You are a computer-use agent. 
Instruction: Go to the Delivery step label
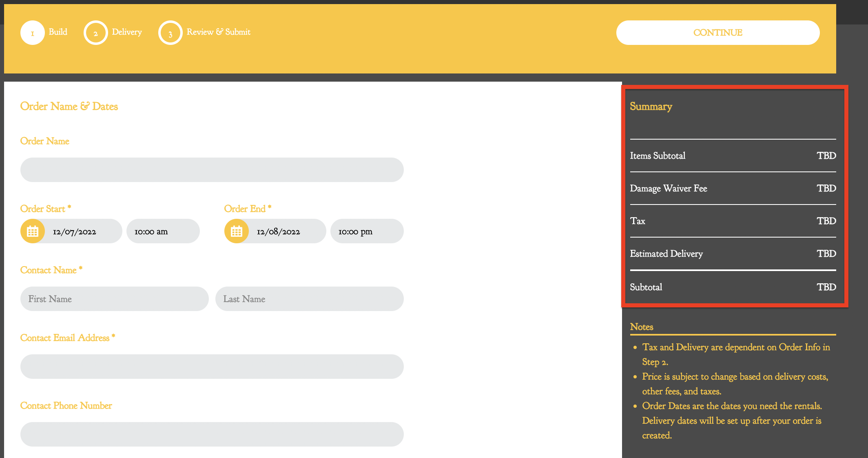coord(127,32)
